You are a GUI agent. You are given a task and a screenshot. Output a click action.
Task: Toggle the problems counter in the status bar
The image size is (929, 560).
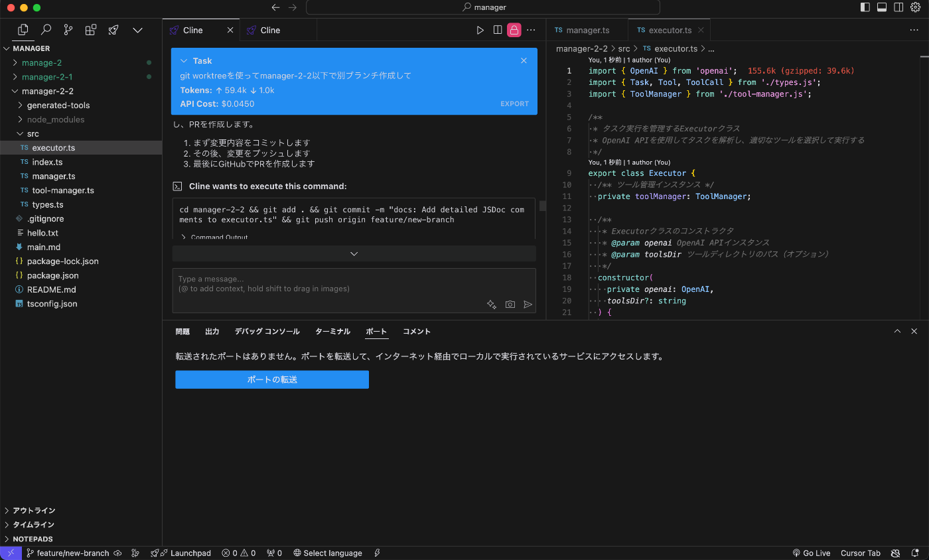pos(238,553)
